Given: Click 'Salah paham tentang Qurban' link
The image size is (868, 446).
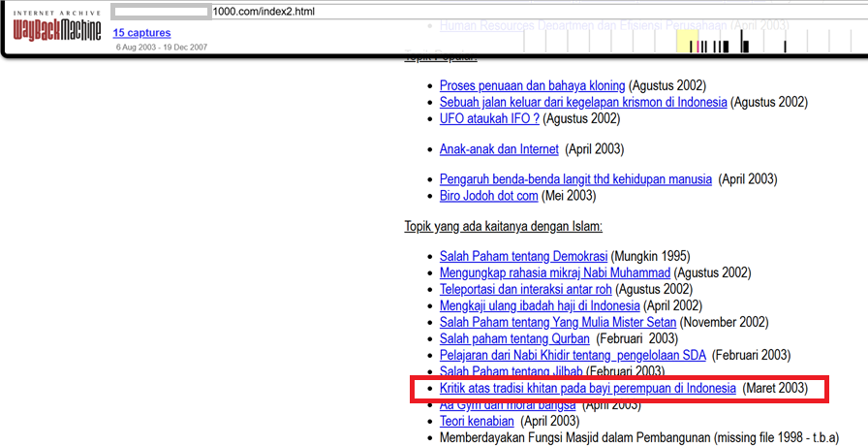Looking at the screenshot, I should click(x=514, y=338).
